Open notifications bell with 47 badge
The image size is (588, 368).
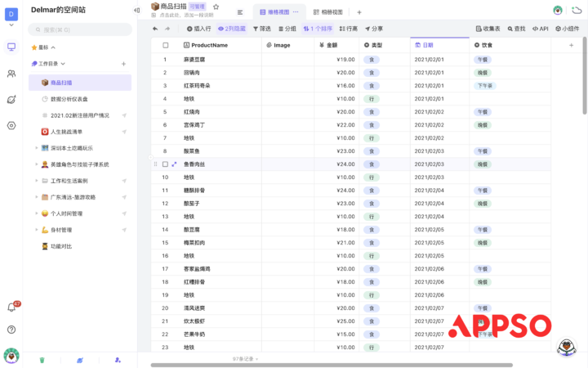pos(11,307)
